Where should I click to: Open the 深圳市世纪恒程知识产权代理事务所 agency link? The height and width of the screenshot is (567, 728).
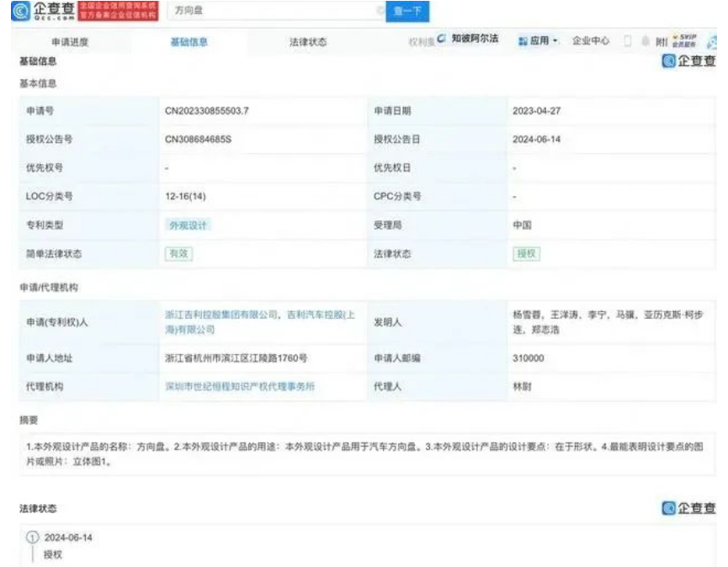pos(240,386)
